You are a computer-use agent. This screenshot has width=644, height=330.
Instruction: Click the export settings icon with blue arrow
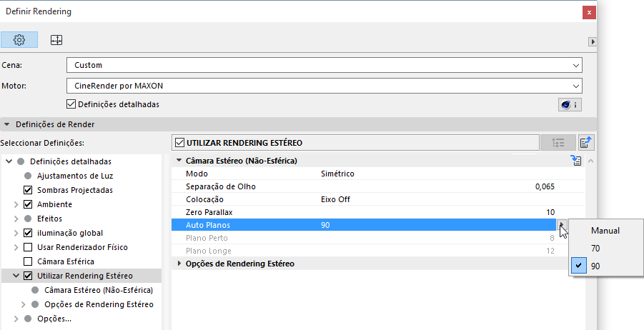point(586,143)
